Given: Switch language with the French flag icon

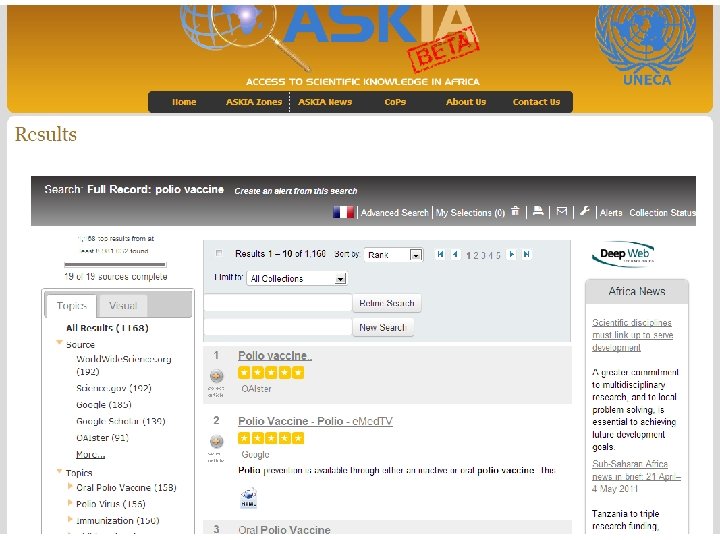Looking at the screenshot, I should [343, 212].
